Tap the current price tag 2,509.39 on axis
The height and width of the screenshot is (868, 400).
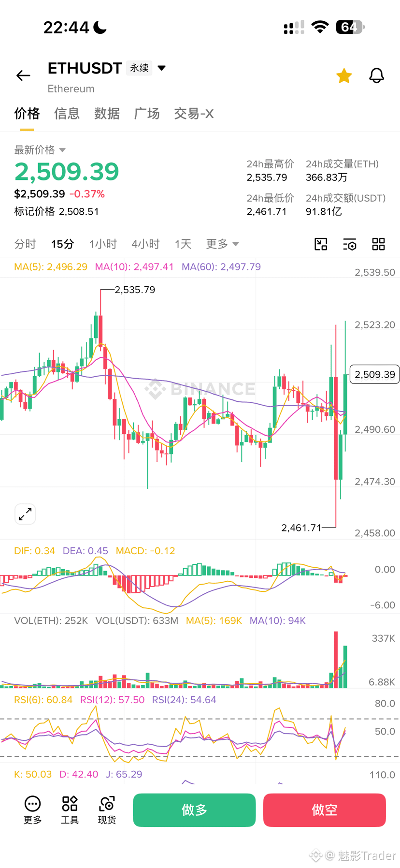pyautogui.click(x=374, y=374)
